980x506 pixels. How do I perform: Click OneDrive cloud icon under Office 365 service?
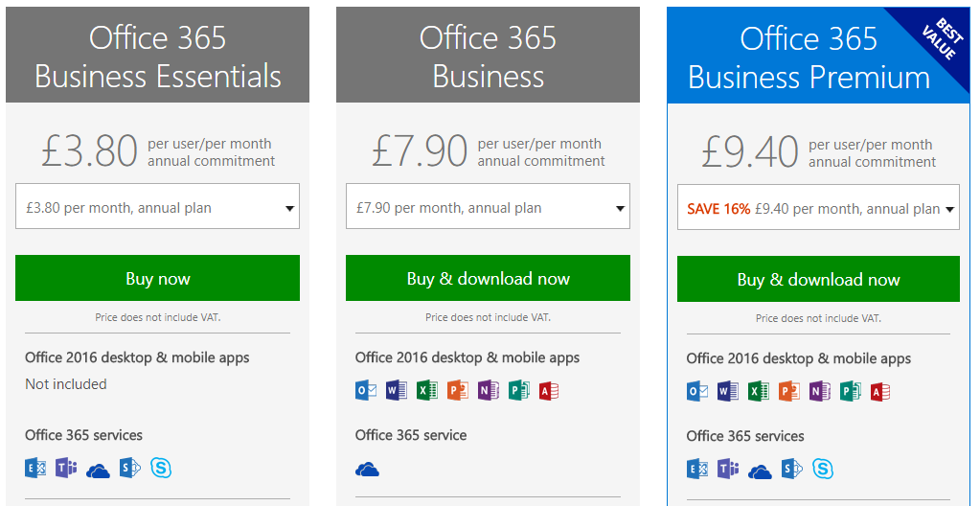tap(367, 469)
